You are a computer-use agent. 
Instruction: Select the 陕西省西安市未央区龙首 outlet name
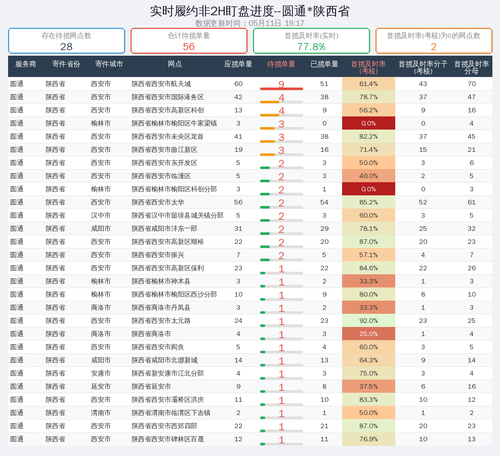click(167, 136)
